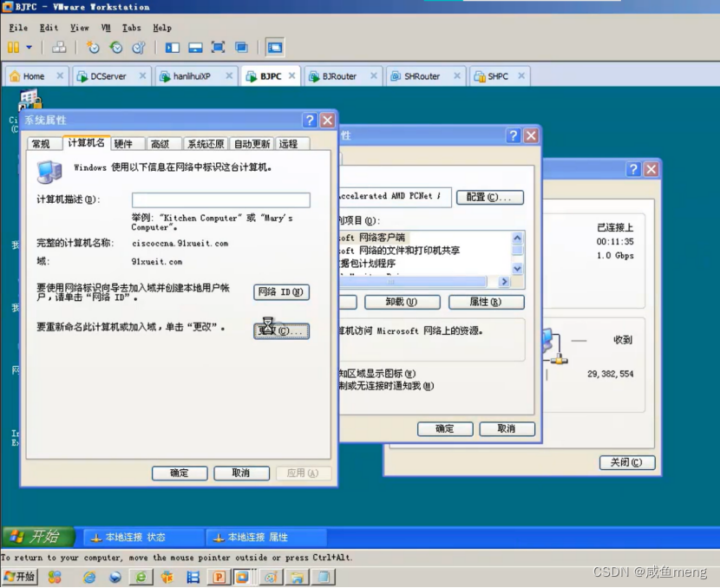Image resolution: width=720 pixels, height=588 pixels.
Task: Revert to the previous snapshot
Action: [115, 47]
